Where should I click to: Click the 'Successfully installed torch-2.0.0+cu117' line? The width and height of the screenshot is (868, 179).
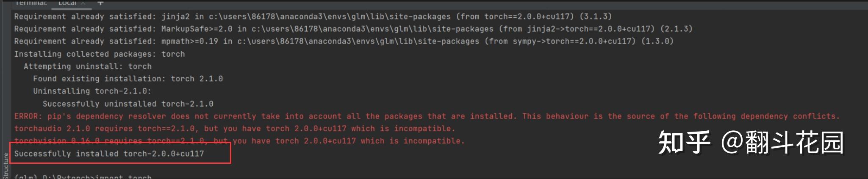[109, 154]
